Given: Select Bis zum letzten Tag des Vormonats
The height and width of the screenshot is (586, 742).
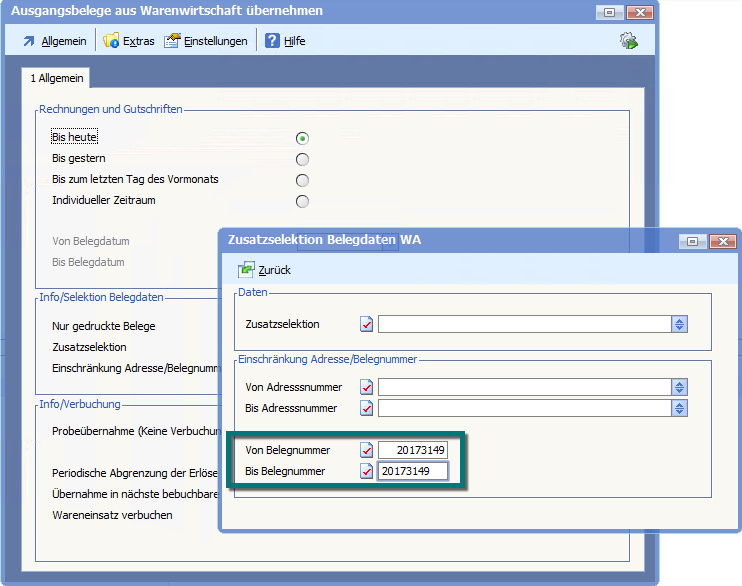Looking at the screenshot, I should pyautogui.click(x=302, y=180).
